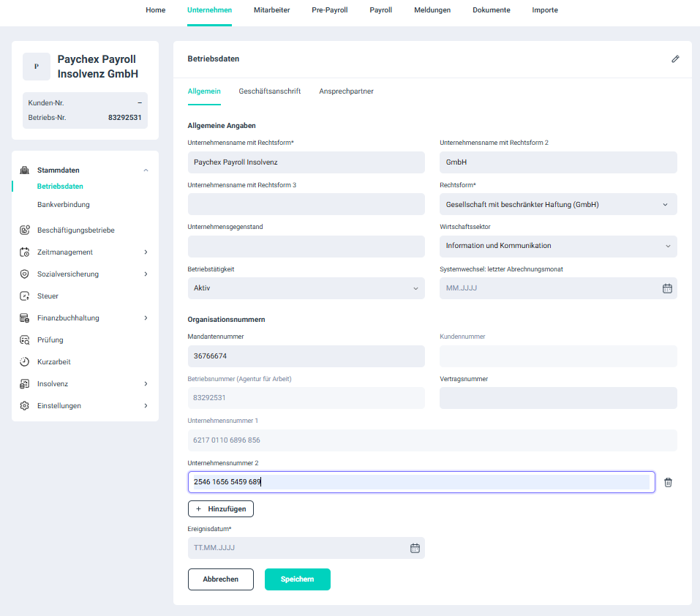Open the Betriebstätigkeit dropdown
Viewport: 700px width, 616px height.
point(306,288)
